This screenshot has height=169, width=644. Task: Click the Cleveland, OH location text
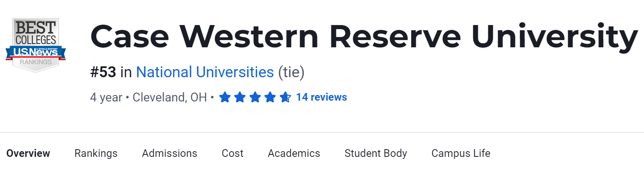[169, 97]
